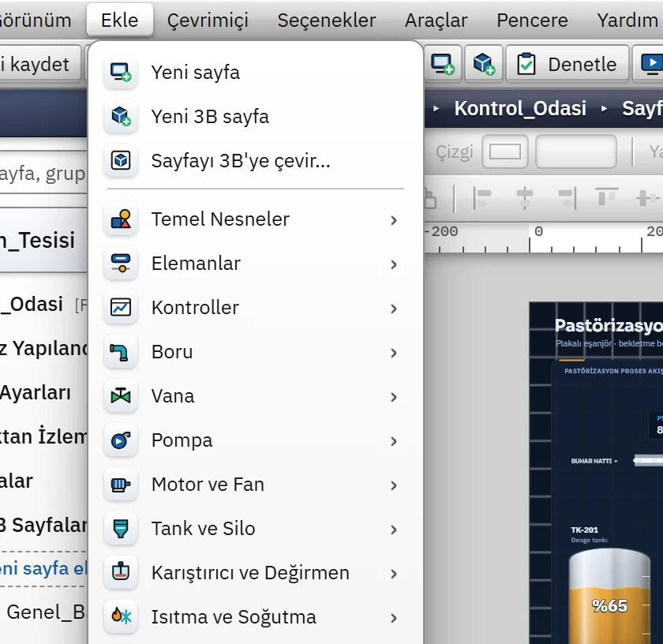
Task: Click the align horizontal center icon
Action: [524, 197]
